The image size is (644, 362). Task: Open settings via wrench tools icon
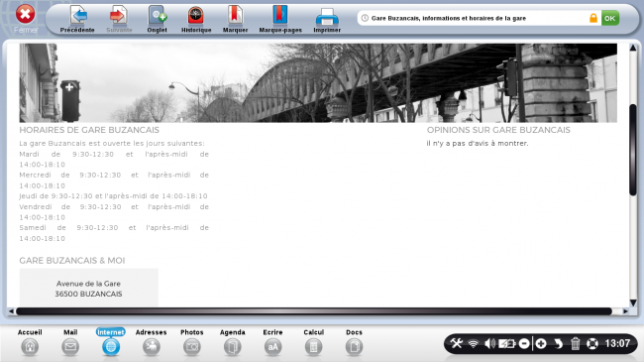(456, 343)
